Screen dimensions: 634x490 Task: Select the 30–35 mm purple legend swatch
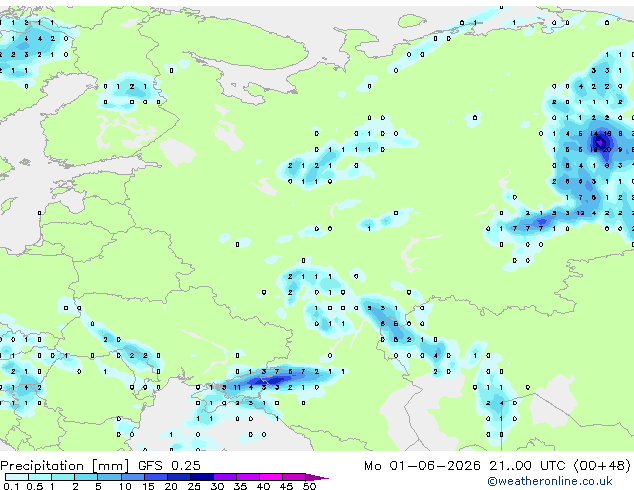click(224, 477)
